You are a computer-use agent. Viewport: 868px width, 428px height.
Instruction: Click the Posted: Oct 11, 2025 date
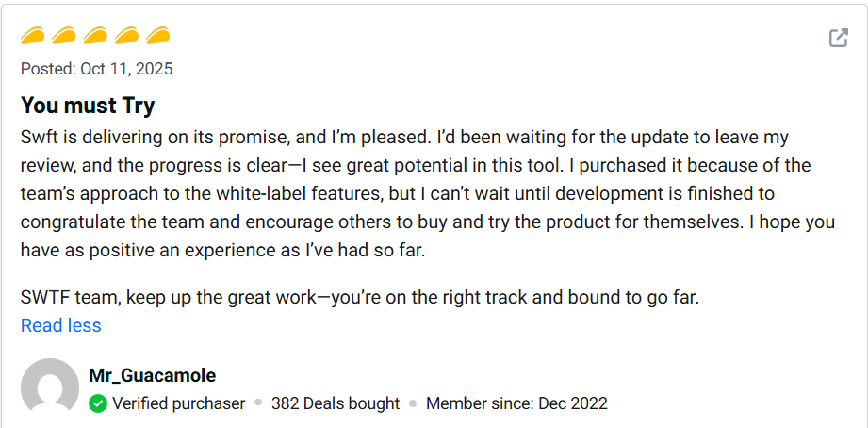(97, 69)
